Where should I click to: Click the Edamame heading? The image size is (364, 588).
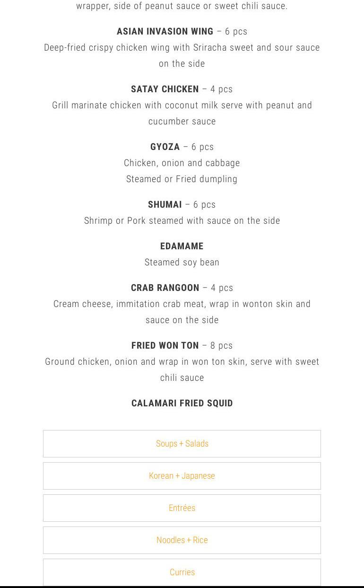tap(182, 246)
